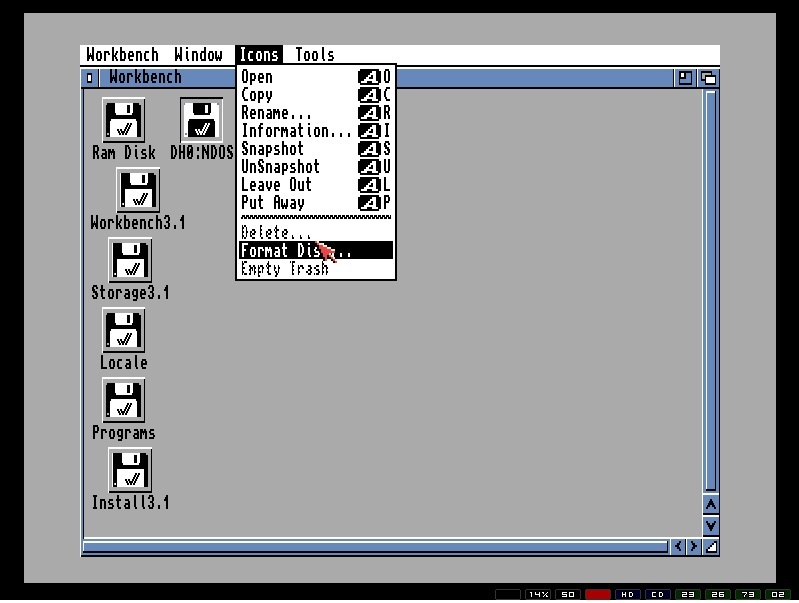Select the Workbench3.1 disk icon
Screen dimensions: 799x603
(x=138, y=190)
